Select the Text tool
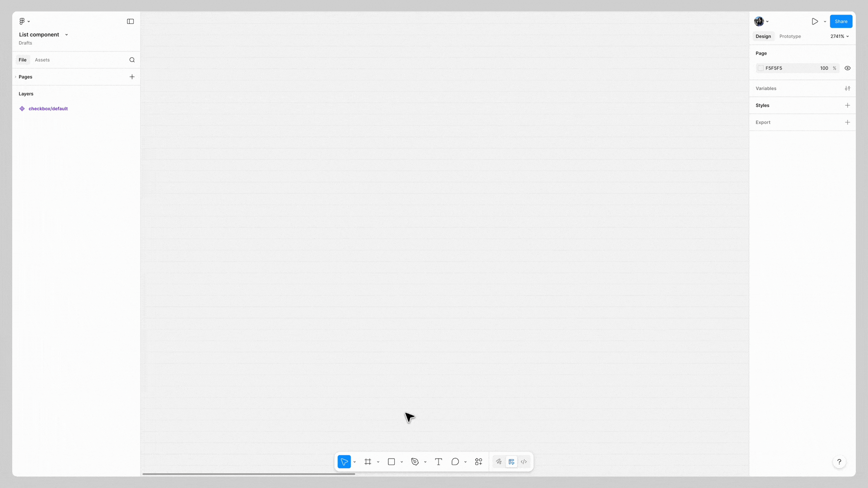Image resolution: width=868 pixels, height=488 pixels. 438,462
